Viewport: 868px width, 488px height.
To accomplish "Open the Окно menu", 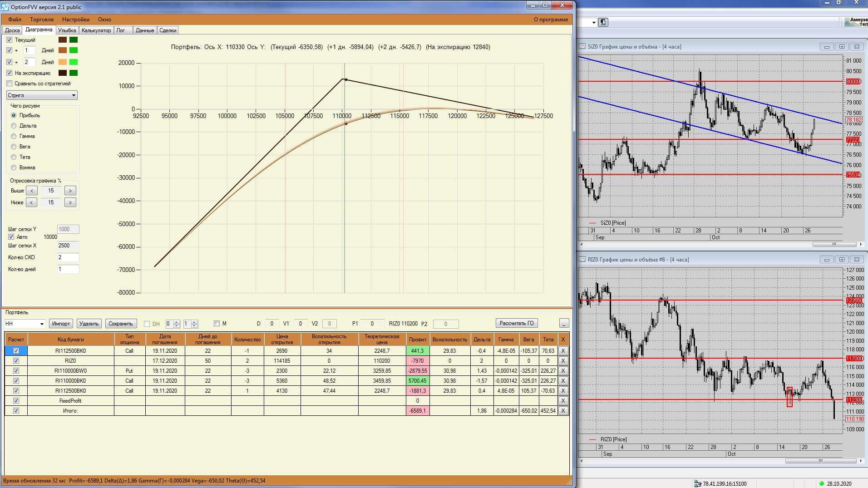I will pyautogui.click(x=104, y=20).
